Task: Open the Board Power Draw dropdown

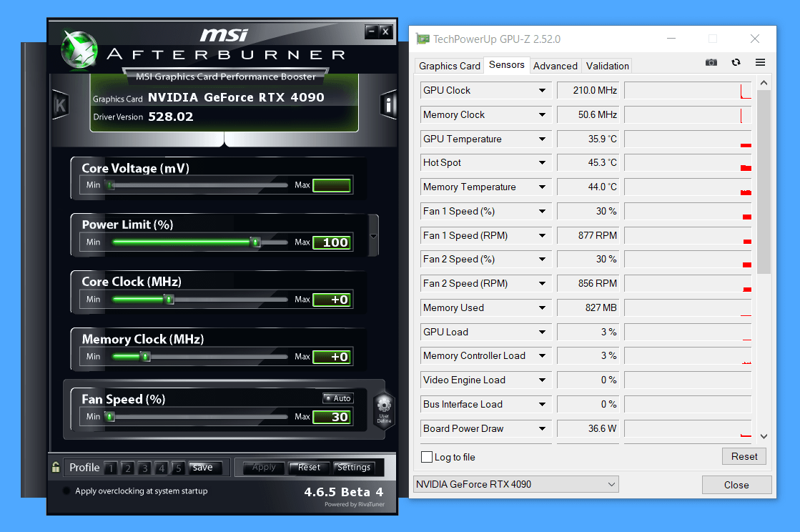Action: click(542, 428)
